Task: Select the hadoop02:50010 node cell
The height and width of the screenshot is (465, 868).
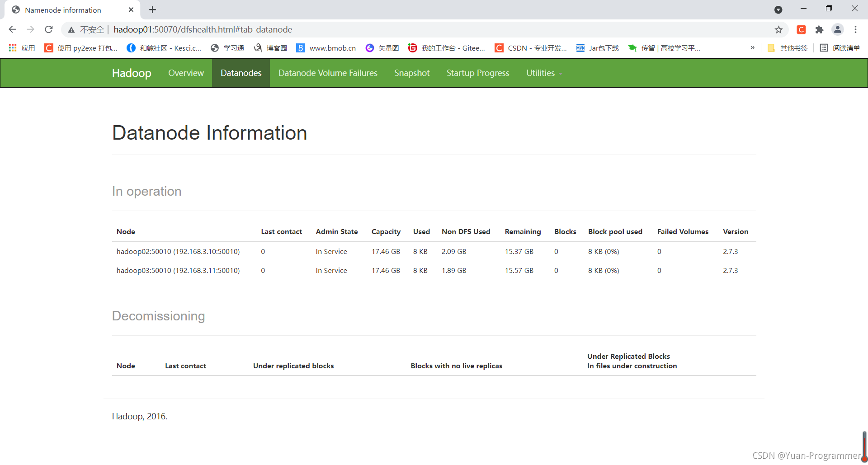Action: pyautogui.click(x=178, y=251)
